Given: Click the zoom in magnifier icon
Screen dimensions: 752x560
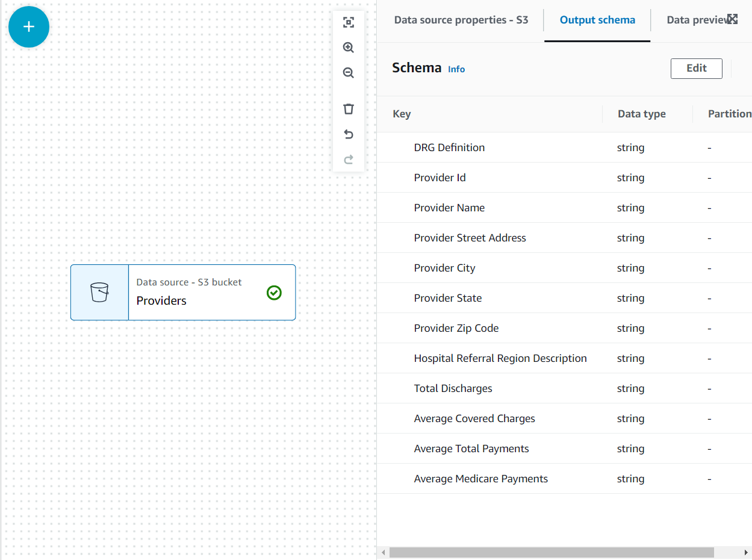Looking at the screenshot, I should pos(349,48).
